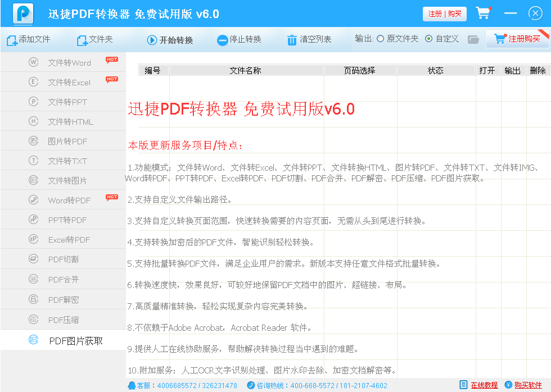Open the shopping cart icon in title bar
Screen dimensions: 551x392
tap(483, 13)
